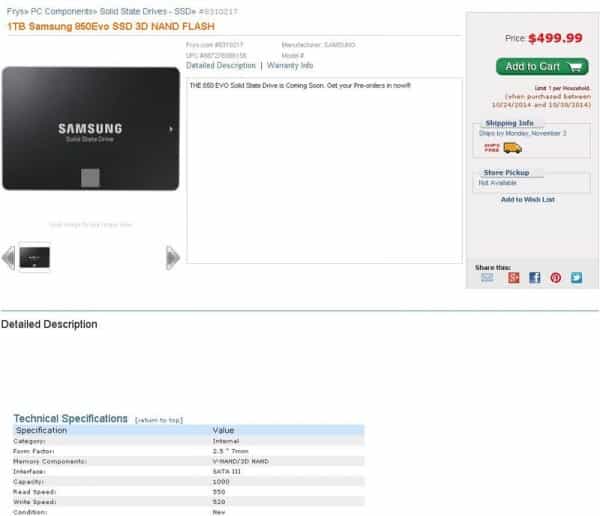Click the Manufacturer SAMSUNG text
The image size is (600, 516).
click(x=318, y=45)
